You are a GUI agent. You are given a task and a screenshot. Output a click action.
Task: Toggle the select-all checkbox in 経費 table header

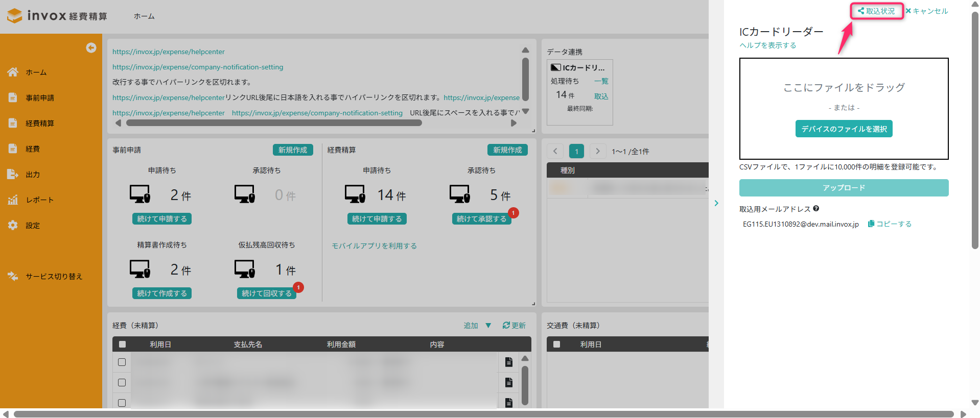click(x=122, y=345)
